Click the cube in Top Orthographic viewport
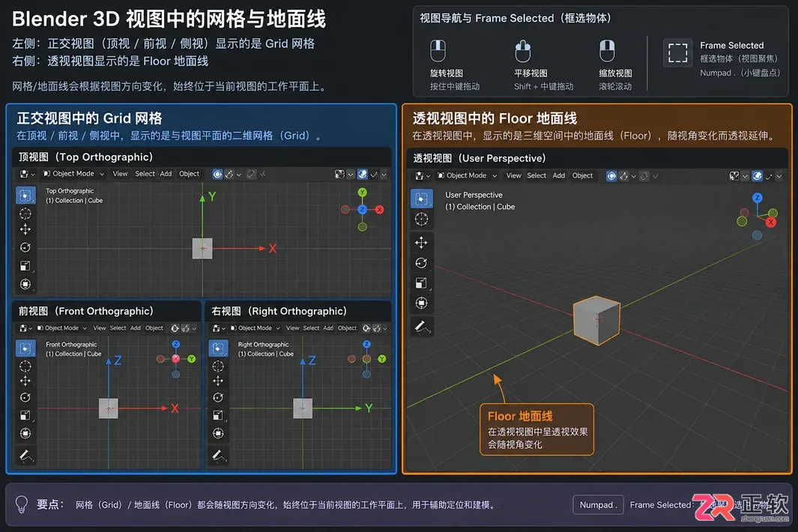 tap(202, 249)
